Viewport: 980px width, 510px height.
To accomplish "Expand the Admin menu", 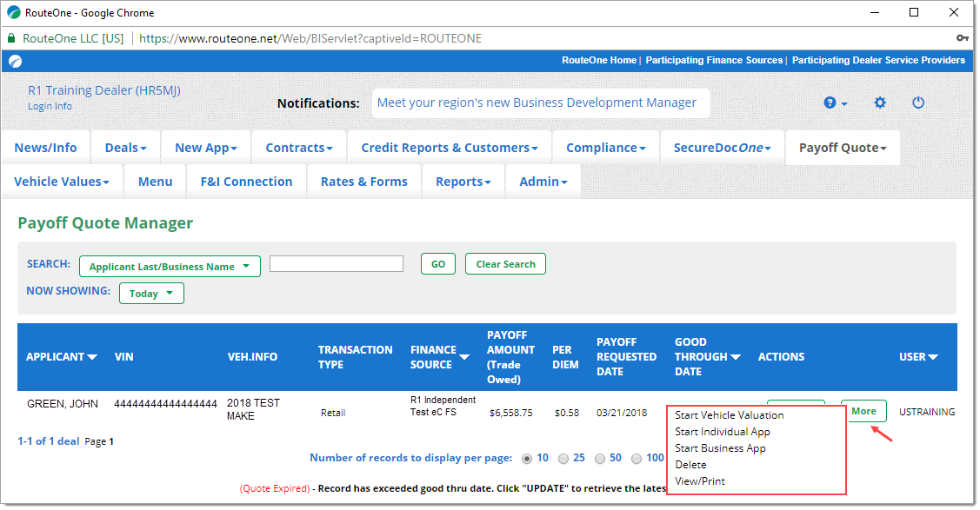I will pyautogui.click(x=543, y=182).
